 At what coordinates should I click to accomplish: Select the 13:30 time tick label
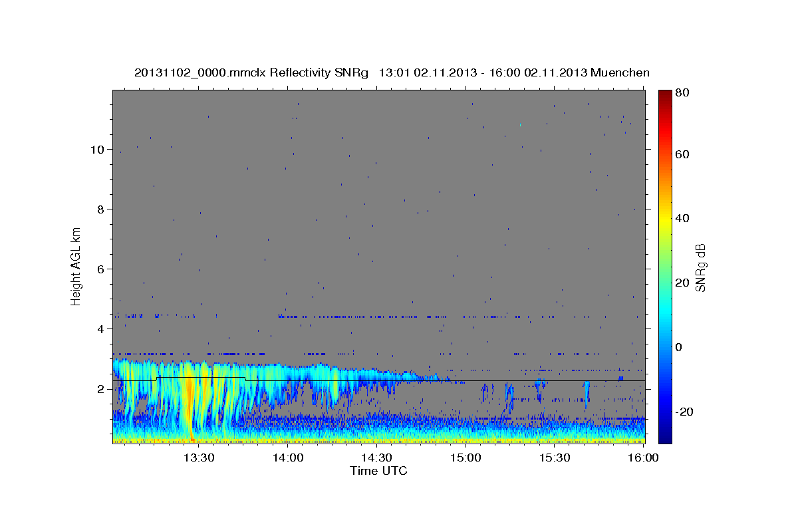point(199,458)
